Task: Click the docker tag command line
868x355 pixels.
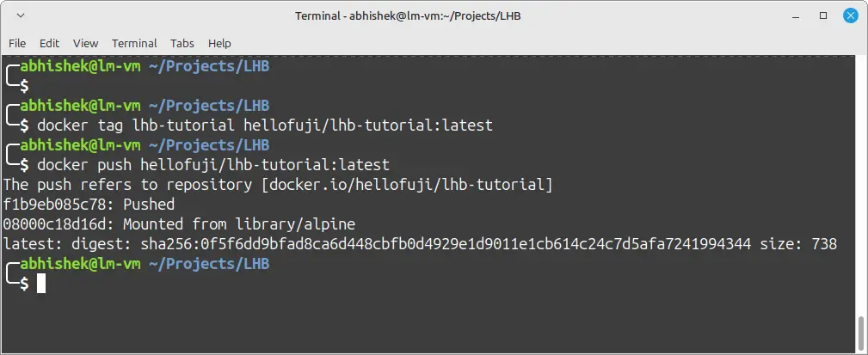Action: pos(265,125)
